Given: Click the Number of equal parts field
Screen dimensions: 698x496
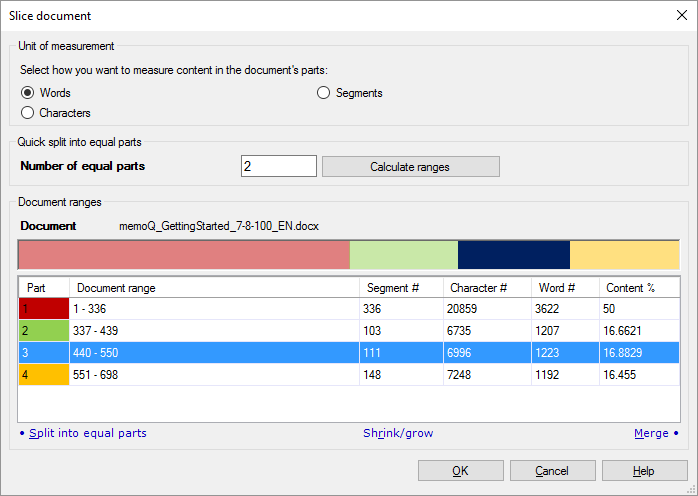Looking at the screenshot, I should click(278, 166).
